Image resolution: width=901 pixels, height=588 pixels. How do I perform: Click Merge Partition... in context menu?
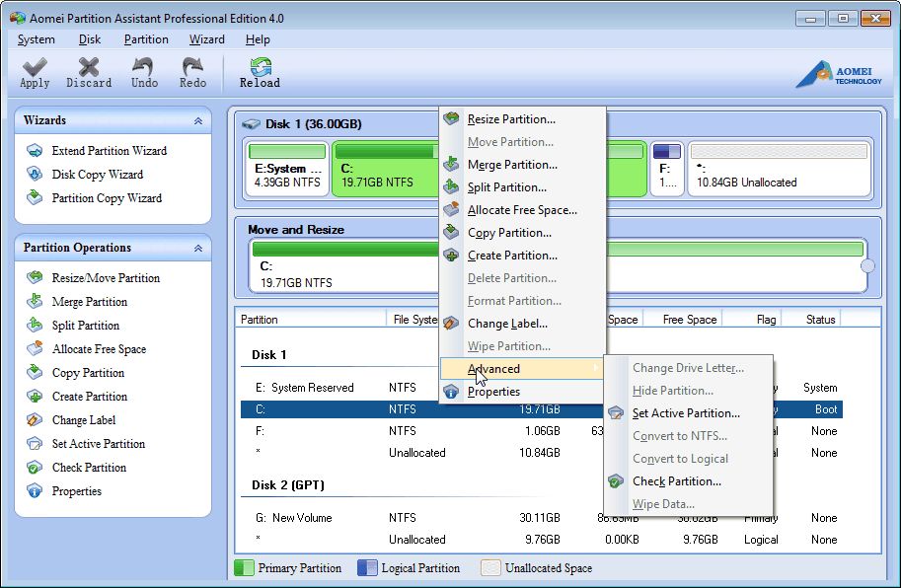[522, 164]
